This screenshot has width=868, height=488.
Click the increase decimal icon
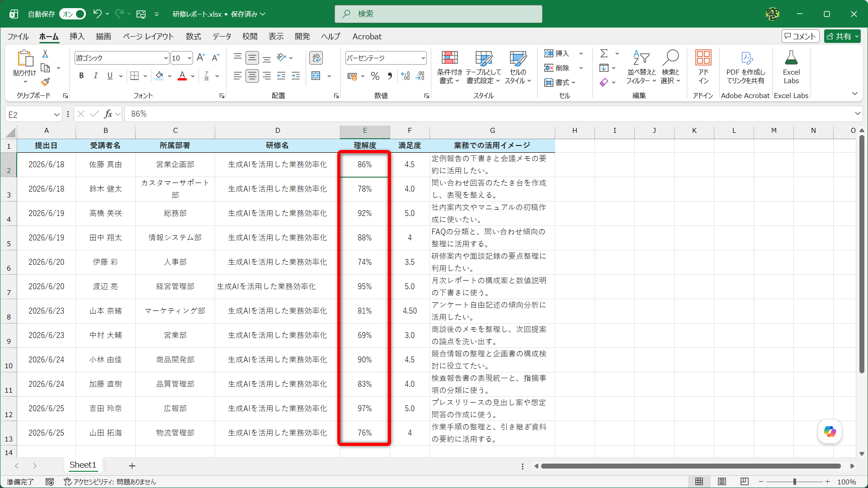(x=406, y=76)
